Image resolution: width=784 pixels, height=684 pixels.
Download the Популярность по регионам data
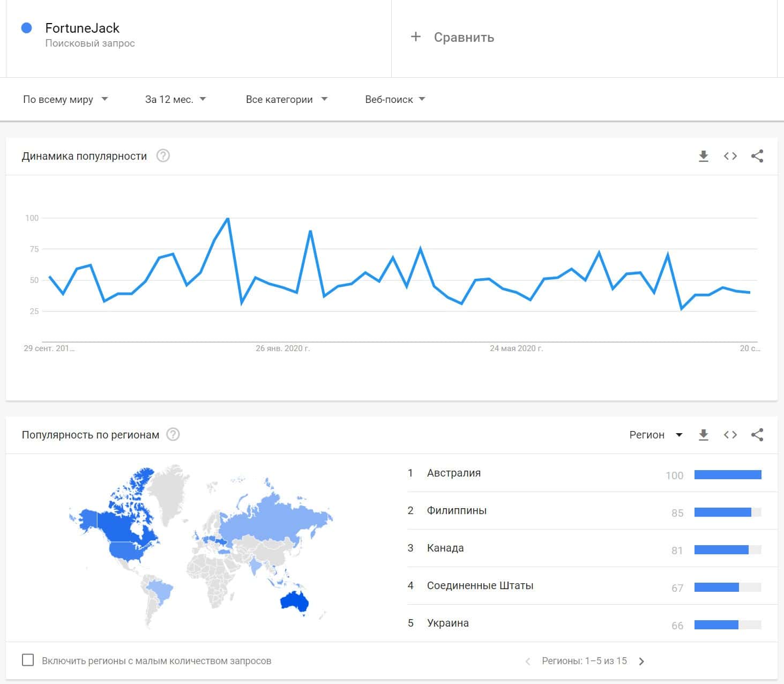704,435
